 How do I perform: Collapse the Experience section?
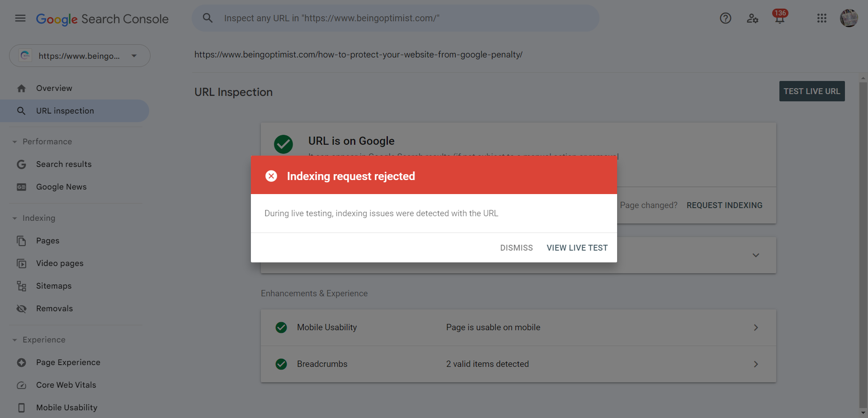point(14,340)
